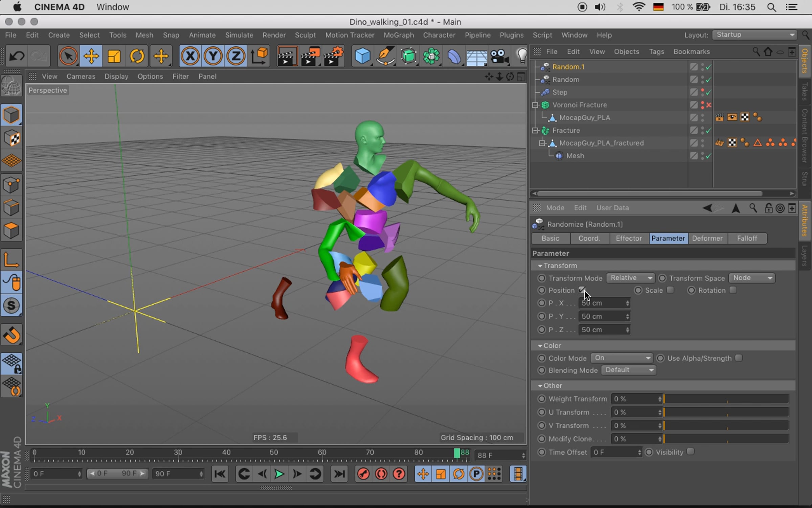Image resolution: width=812 pixels, height=508 pixels.
Task: Switch to the Falloff tab
Action: [x=747, y=238]
